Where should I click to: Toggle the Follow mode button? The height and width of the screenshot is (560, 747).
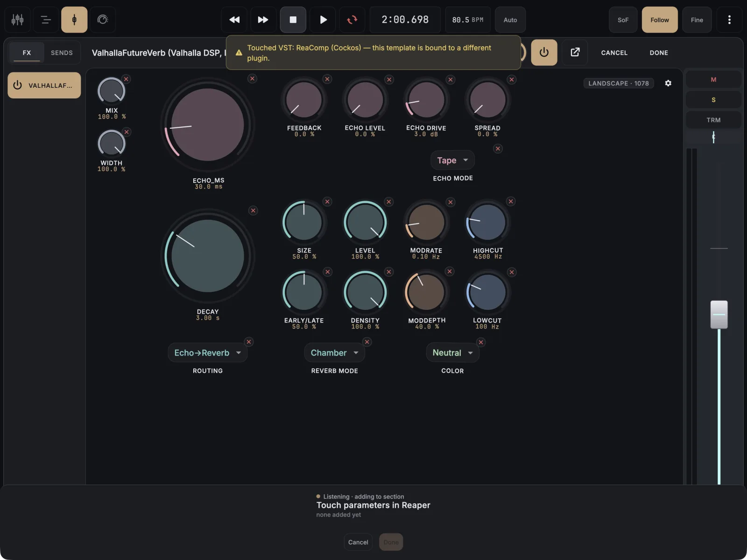coord(660,20)
